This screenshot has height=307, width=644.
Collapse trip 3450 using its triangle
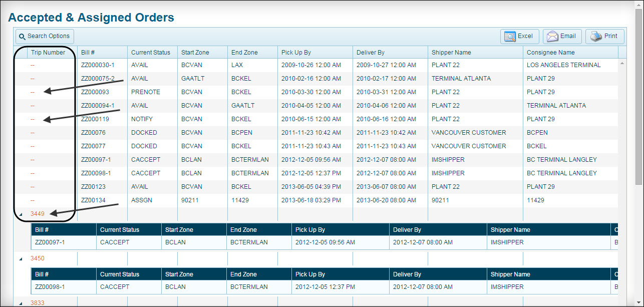(21, 259)
